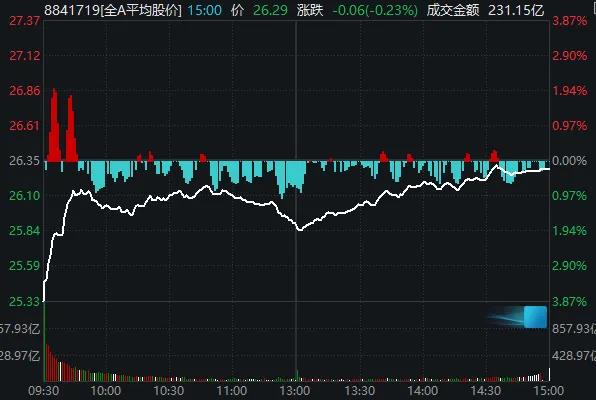Click the 13:00 time axis label
The image size is (596, 400).
[x=295, y=390]
